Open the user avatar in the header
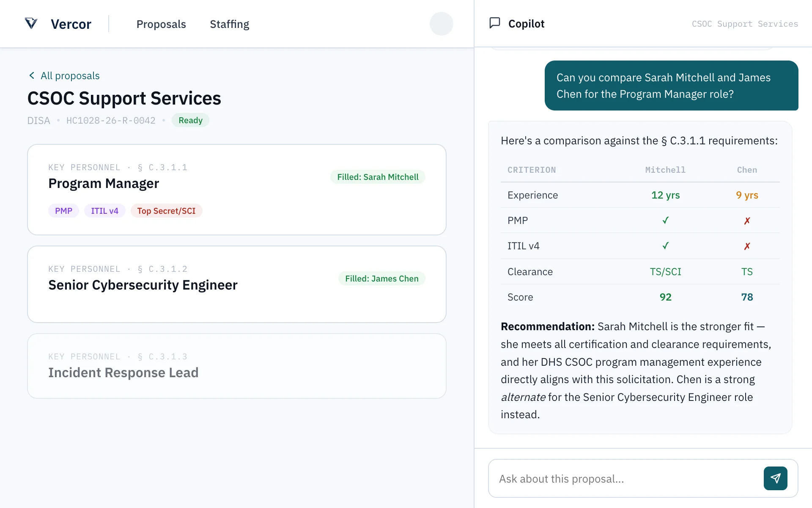 click(441, 24)
